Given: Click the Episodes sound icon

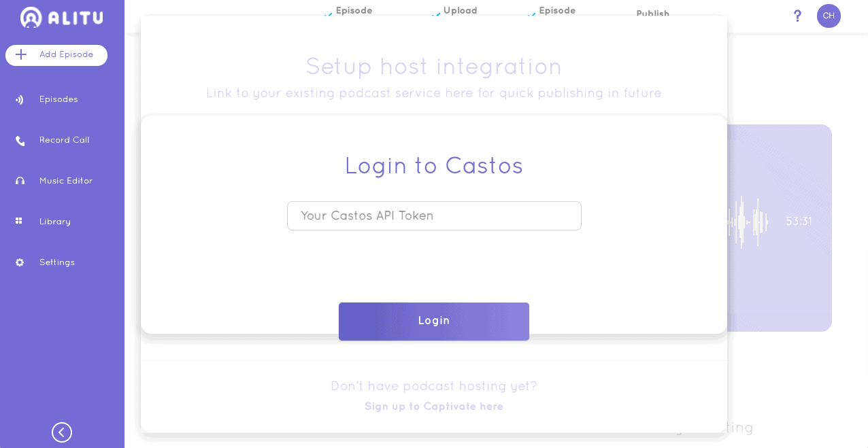Looking at the screenshot, I should tap(20, 100).
